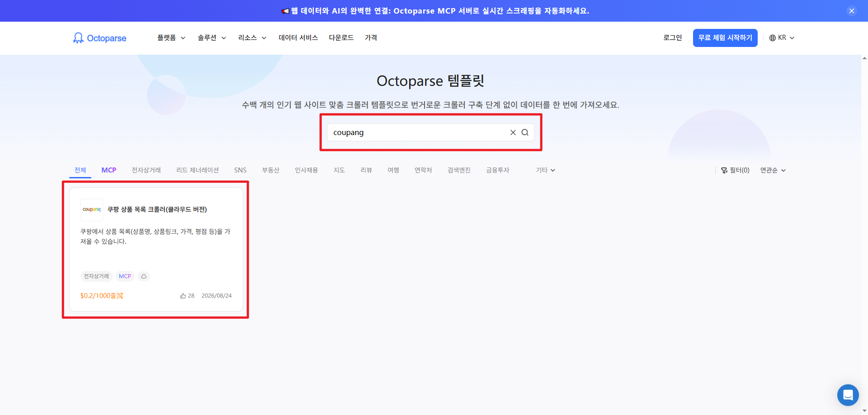Image resolution: width=868 pixels, height=415 pixels.
Task: Select the 리뷰 tab
Action: [366, 170]
